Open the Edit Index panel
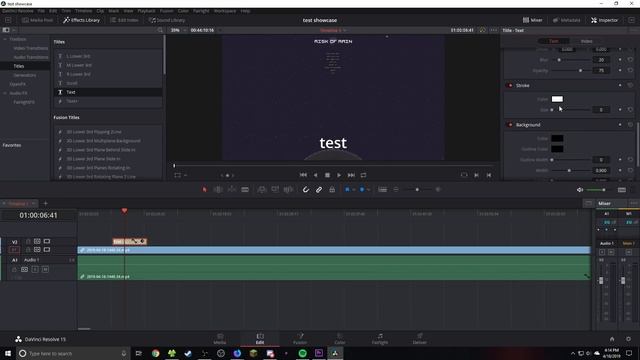This screenshot has height=360, width=640. point(124,20)
